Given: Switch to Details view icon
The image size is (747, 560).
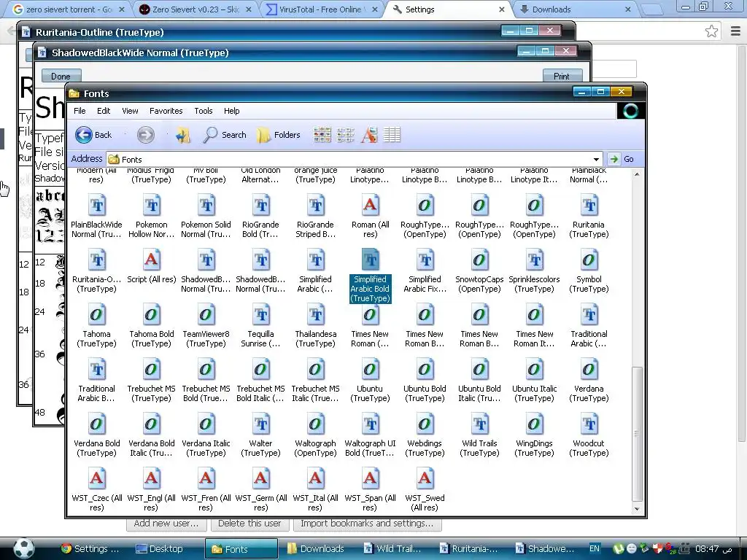Looking at the screenshot, I should tap(392, 135).
